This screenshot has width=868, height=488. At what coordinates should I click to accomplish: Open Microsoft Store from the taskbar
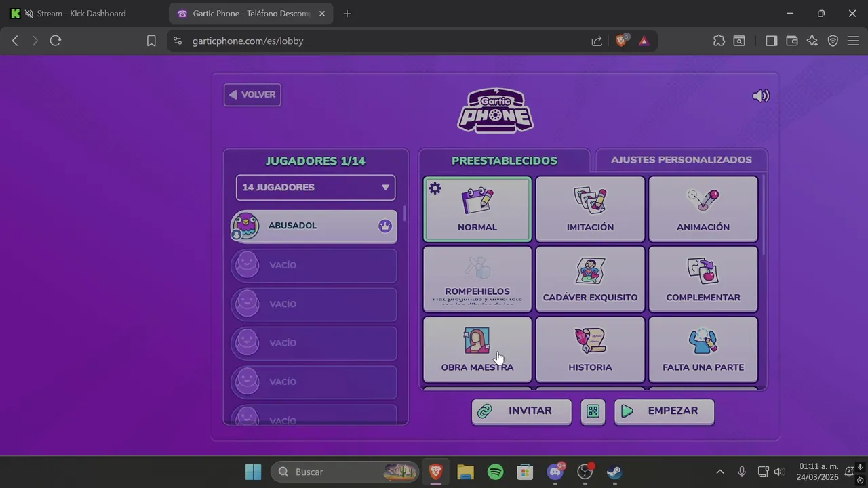coord(525,472)
